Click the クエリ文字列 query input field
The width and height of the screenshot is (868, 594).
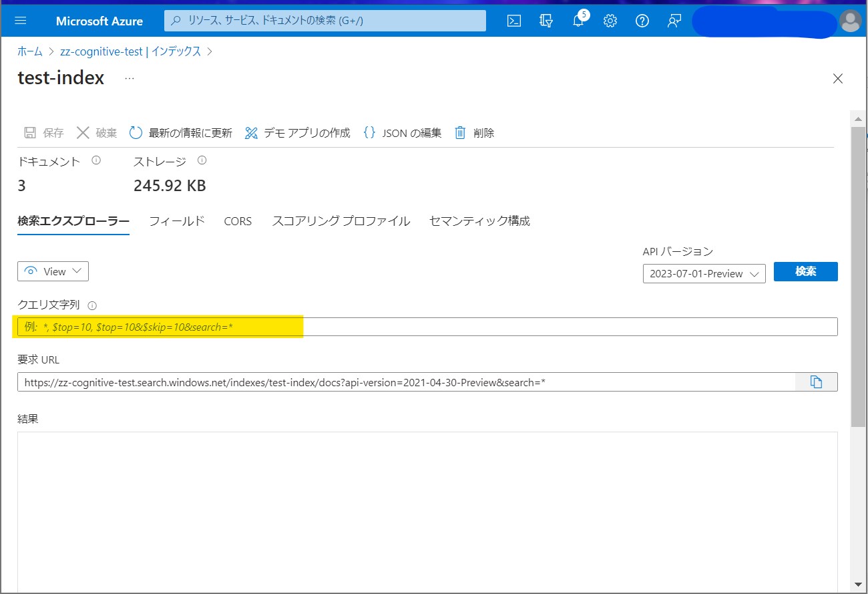[x=427, y=327]
